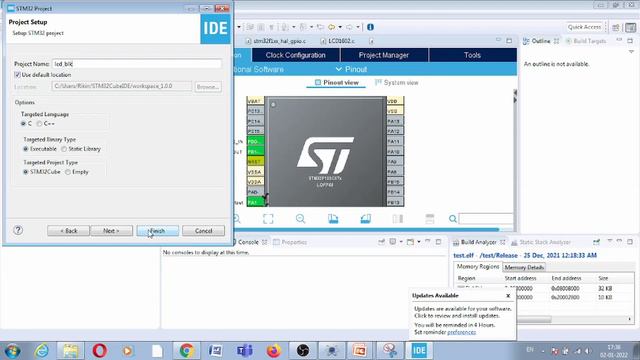Select the Build Analyzer tab

click(478, 242)
